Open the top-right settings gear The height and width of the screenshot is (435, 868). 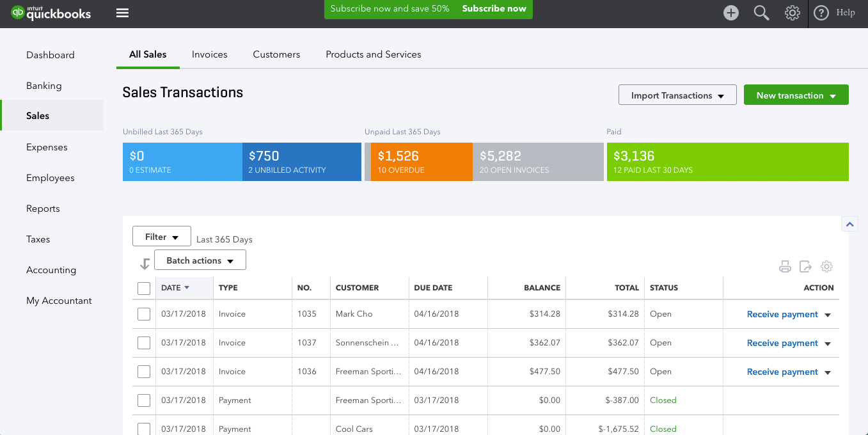[x=792, y=12]
